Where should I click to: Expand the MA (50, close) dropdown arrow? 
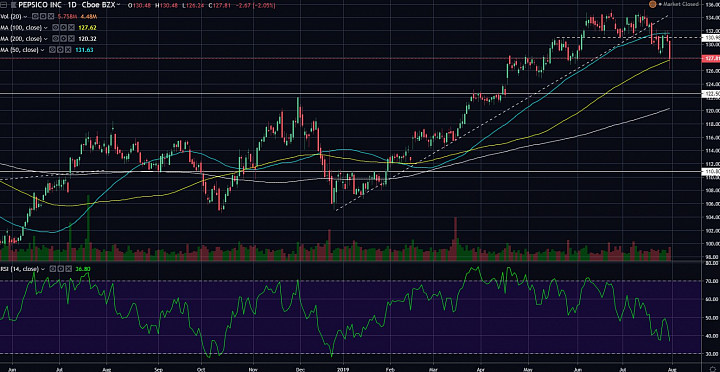(x=42, y=50)
